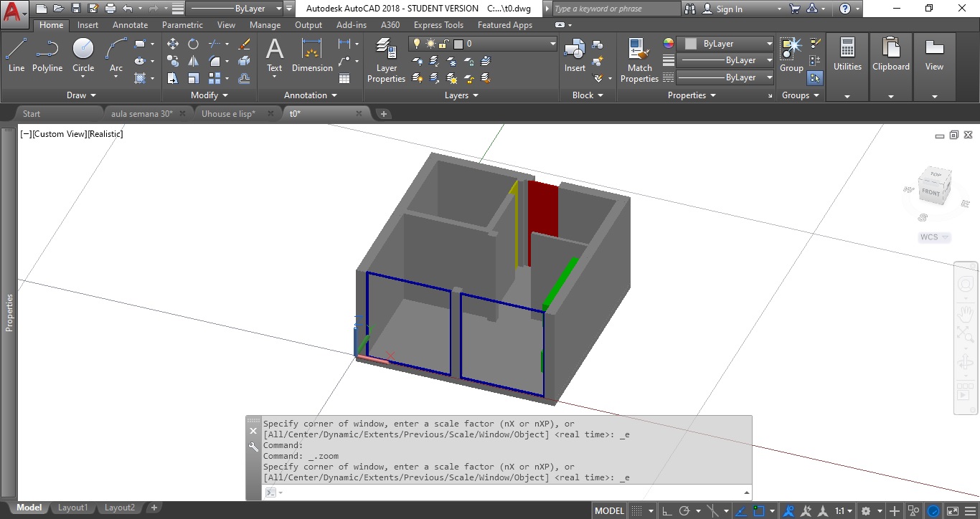
Task: Toggle Object snap tracking in status bar
Action: tap(740, 510)
